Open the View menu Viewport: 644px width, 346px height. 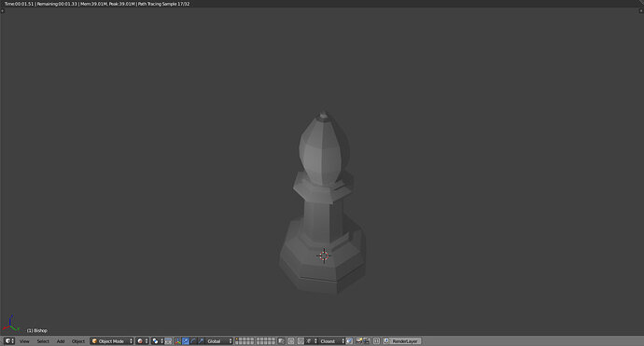pos(24,341)
